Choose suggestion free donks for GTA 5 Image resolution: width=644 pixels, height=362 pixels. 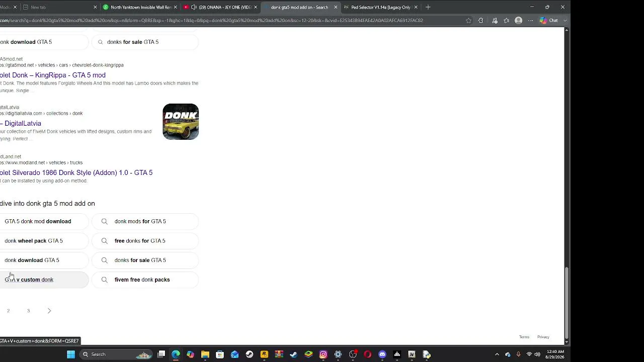click(x=145, y=241)
